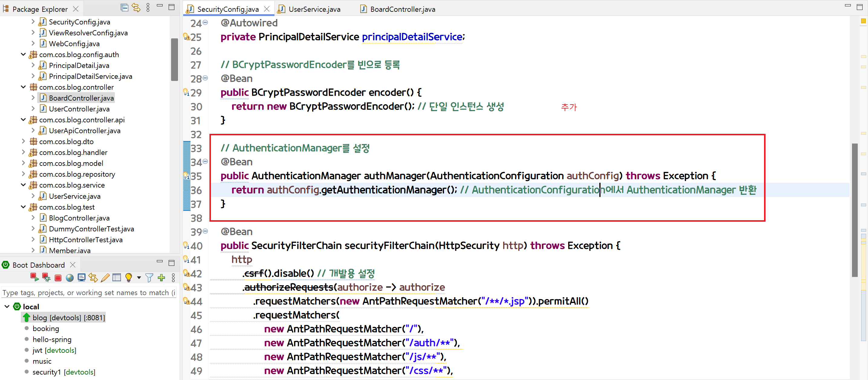The width and height of the screenshot is (868, 380).
Task: Collapse the com.cos.blog.service package
Action: [23, 185]
